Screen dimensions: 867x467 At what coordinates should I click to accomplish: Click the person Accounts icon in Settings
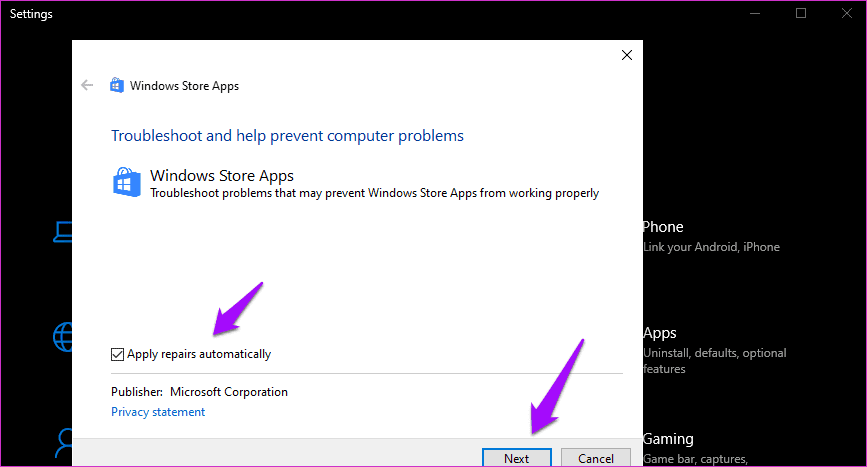coord(64,443)
